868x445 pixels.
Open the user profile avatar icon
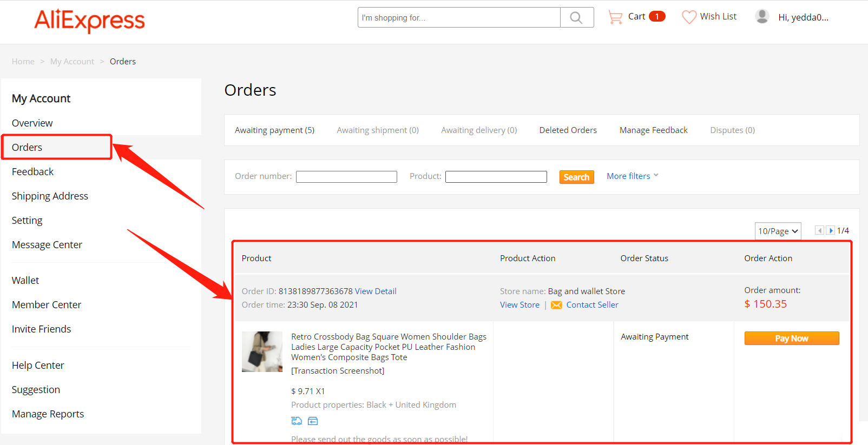tap(762, 17)
